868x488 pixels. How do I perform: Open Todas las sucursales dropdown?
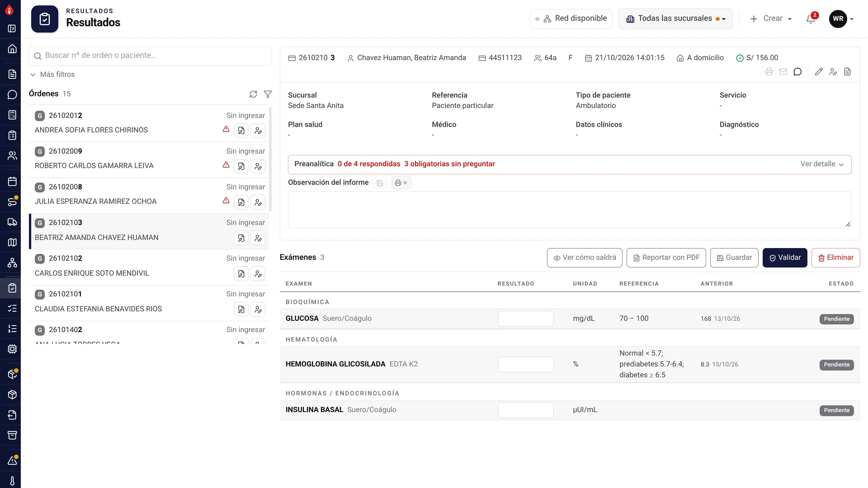pos(675,19)
